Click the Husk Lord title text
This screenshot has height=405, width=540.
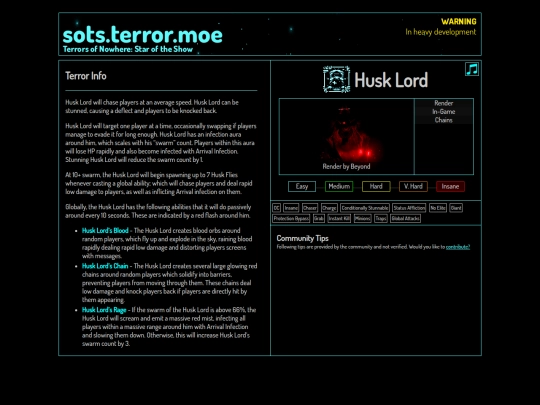pos(391,80)
